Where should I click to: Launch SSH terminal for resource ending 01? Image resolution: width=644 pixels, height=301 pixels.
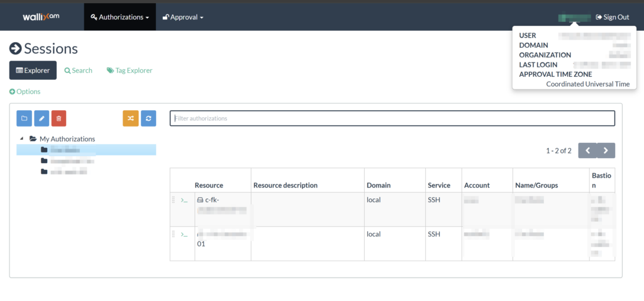(184, 234)
